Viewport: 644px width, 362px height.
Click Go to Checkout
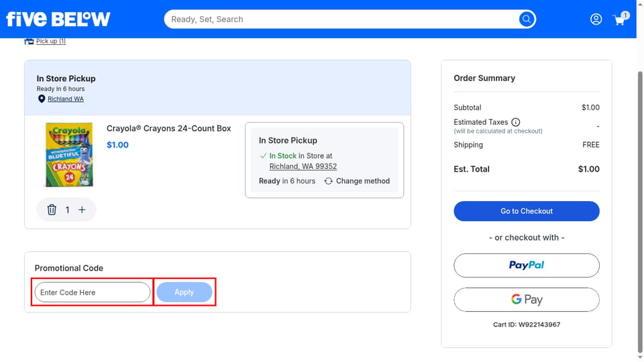[x=526, y=211]
